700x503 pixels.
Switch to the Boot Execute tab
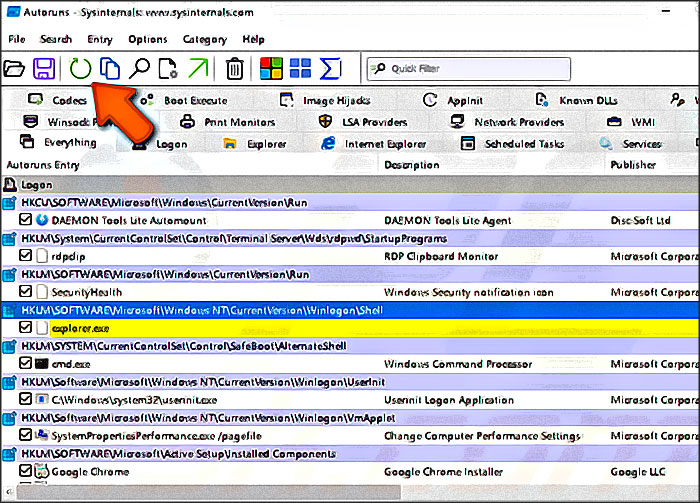(184, 100)
